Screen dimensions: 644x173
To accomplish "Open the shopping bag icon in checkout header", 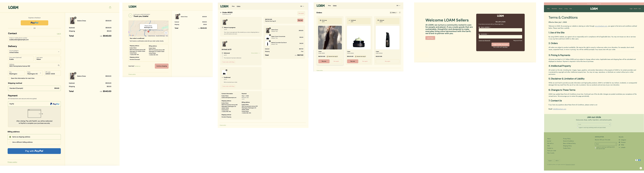I will tap(110, 7).
